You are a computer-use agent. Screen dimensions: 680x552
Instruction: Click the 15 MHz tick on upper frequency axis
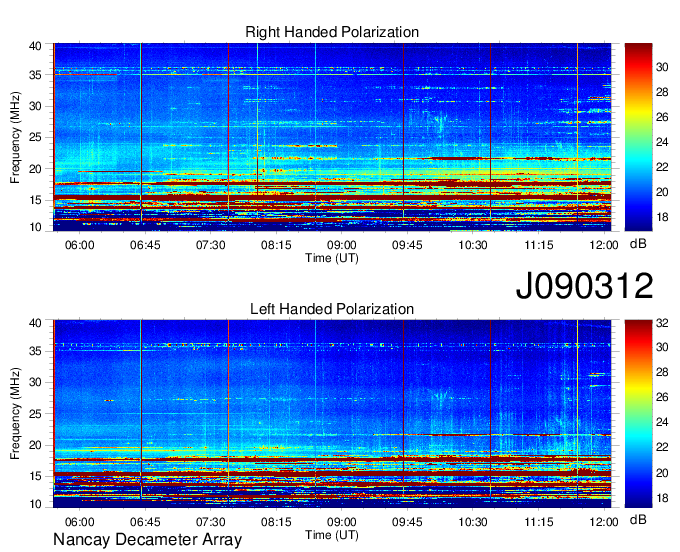click(x=35, y=200)
